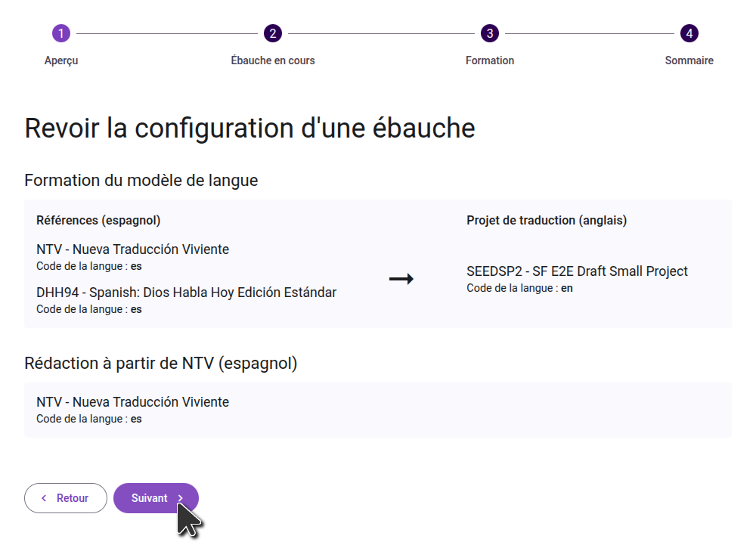Click the DHH94 Dios Habla Hoy reference

tap(186, 293)
